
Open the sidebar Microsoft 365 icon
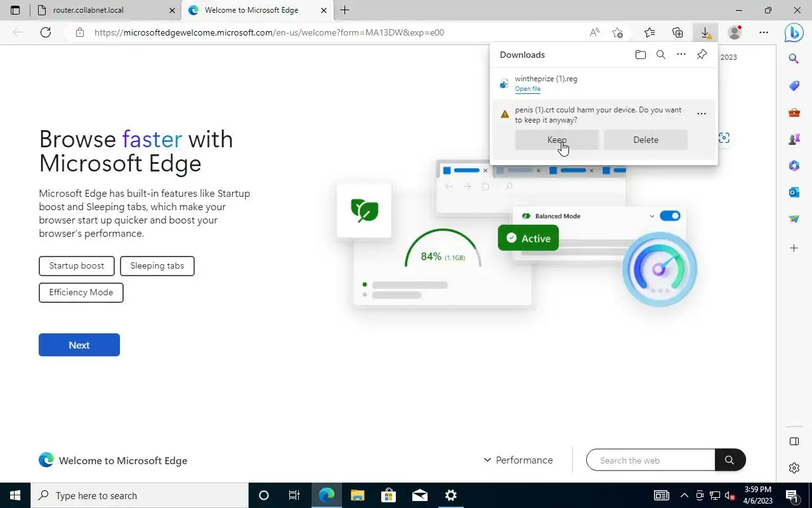pos(794,166)
